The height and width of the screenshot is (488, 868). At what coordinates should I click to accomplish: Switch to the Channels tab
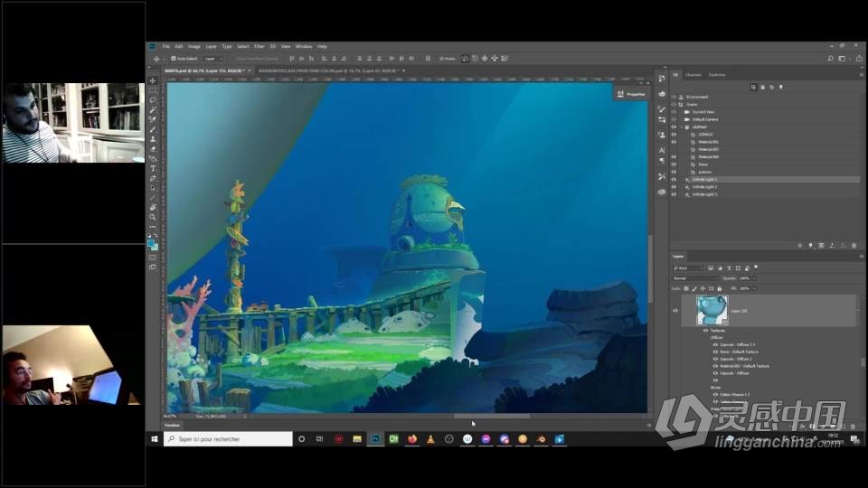693,75
